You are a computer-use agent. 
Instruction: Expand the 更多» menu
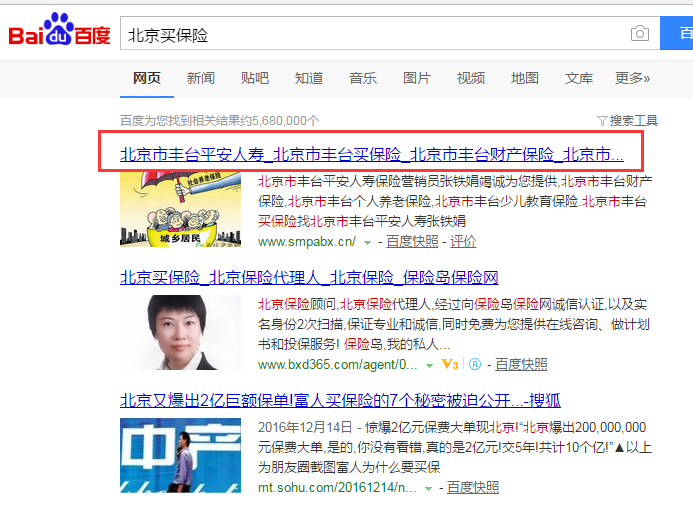(x=632, y=78)
